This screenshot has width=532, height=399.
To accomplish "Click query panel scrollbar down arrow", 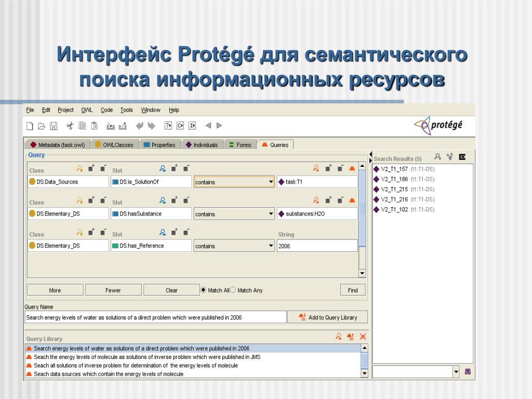I will point(362,273).
